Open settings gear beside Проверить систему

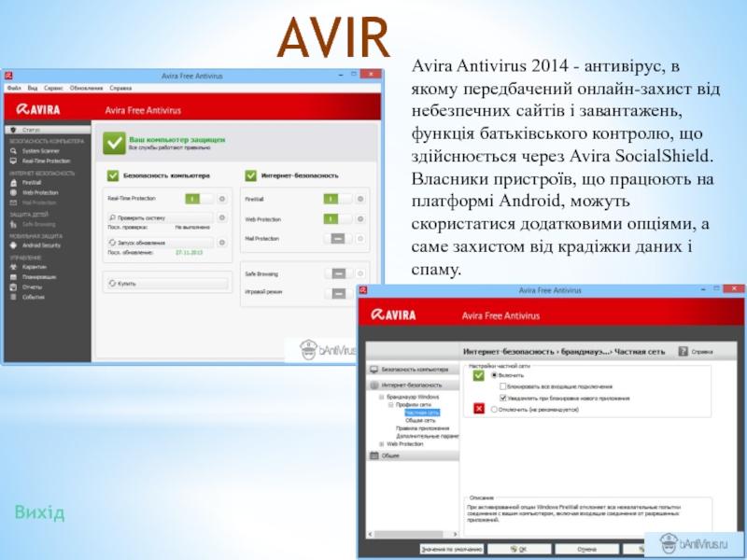point(221,217)
